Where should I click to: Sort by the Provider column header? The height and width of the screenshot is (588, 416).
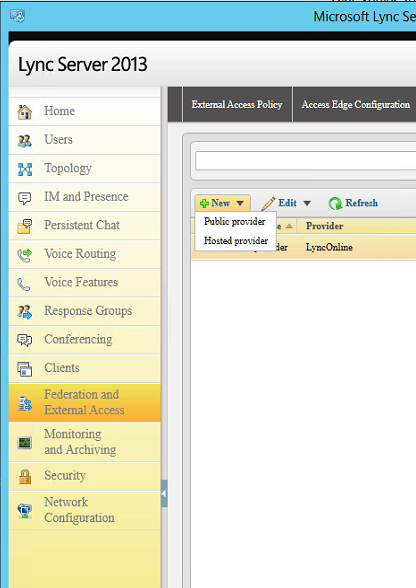coord(324,226)
